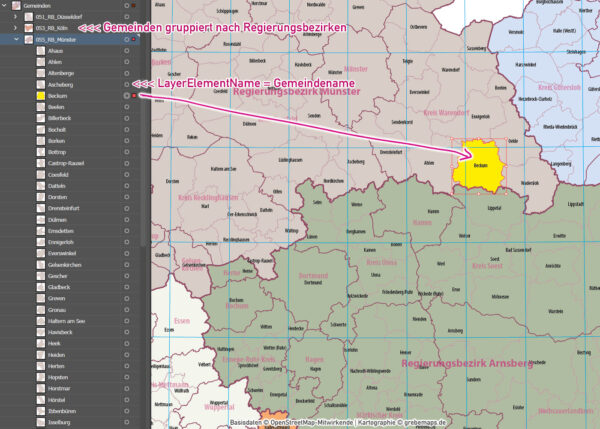Click the 'Essen' label on the map
Viewport: 600px width, 429px height.
[x=182, y=321]
